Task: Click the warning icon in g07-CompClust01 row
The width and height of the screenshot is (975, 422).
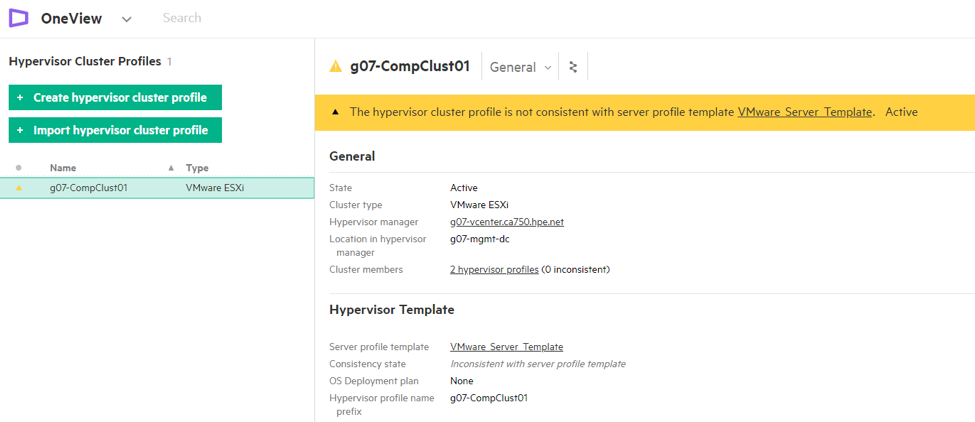Action: click(19, 188)
